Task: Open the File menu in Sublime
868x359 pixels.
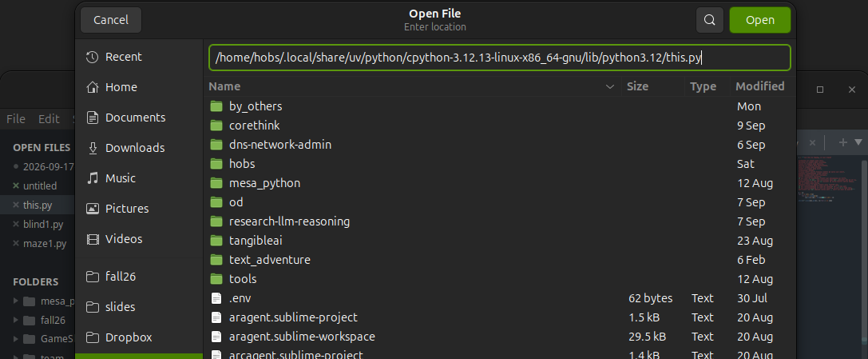Action: [x=15, y=118]
